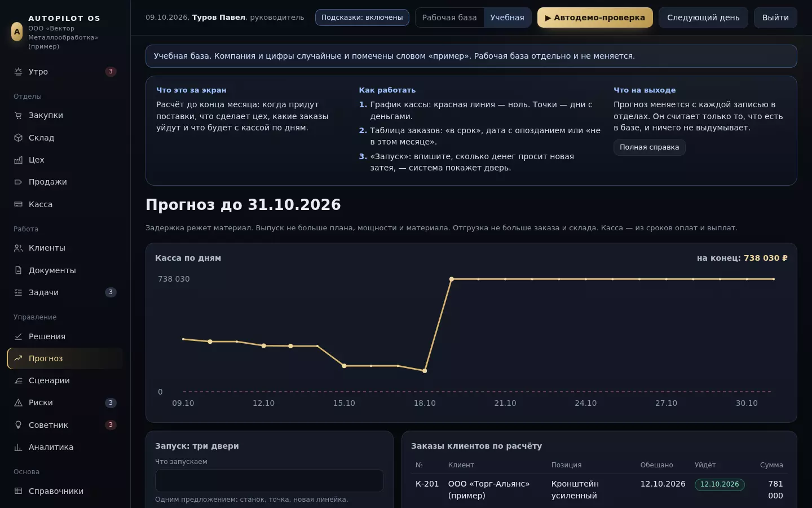This screenshot has height=508, width=812.
Task: Switch to Рабочая база
Action: [449, 17]
